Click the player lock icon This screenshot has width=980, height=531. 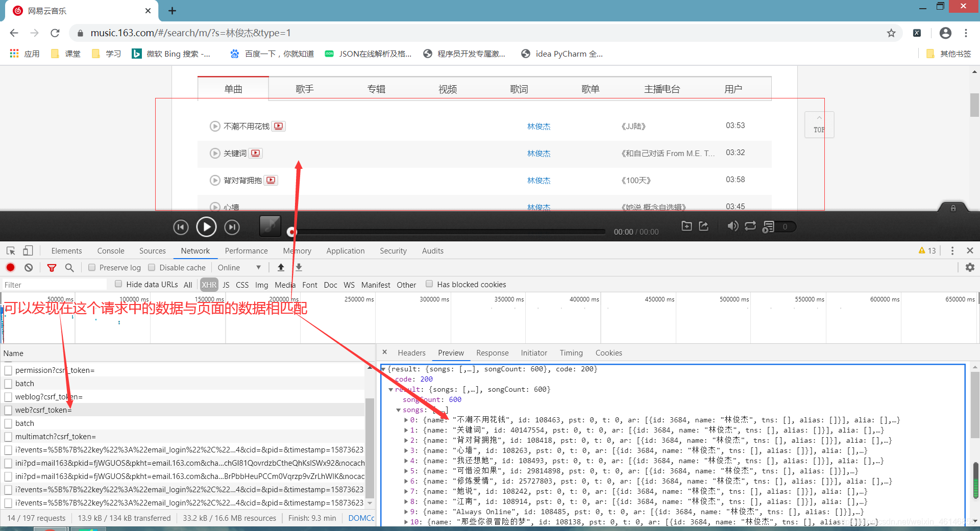pos(953,208)
